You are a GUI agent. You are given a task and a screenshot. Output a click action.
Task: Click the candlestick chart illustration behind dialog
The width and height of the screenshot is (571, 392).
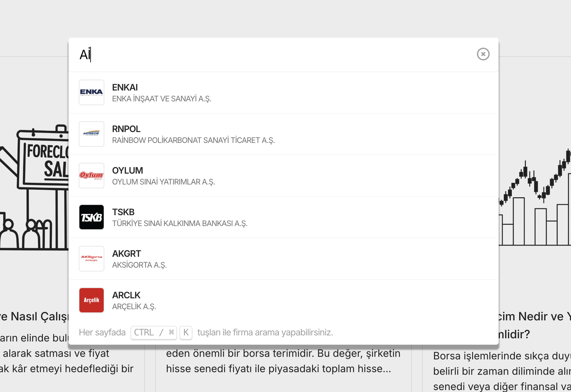click(535, 197)
